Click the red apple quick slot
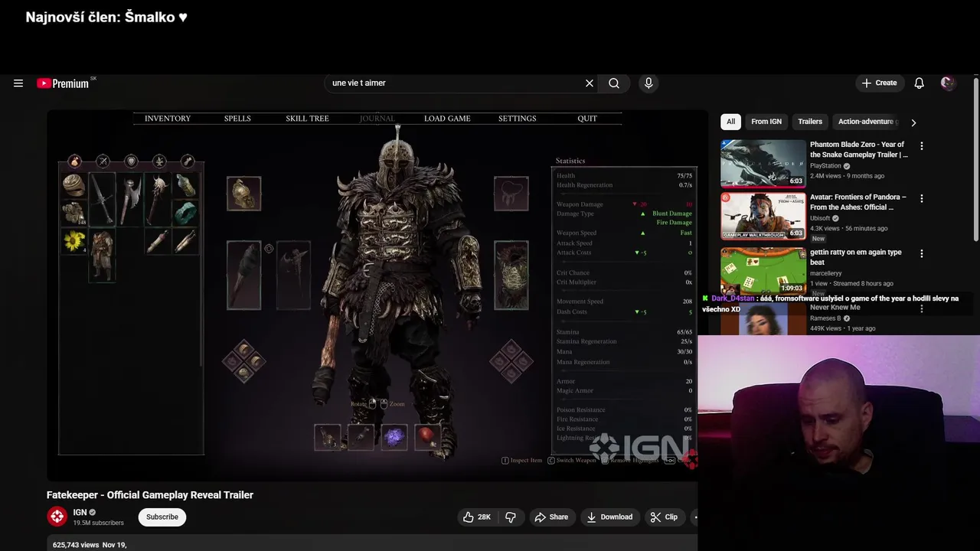The height and width of the screenshot is (551, 980). click(427, 437)
